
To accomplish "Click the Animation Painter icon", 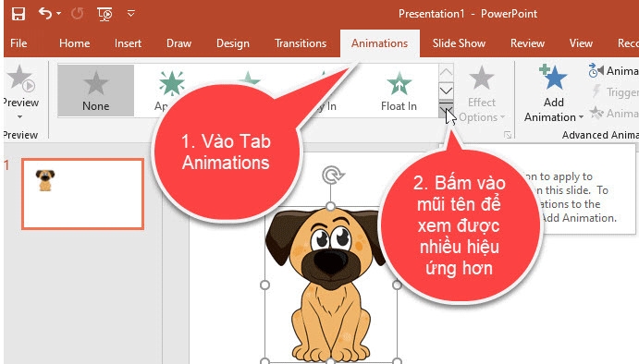I will 596,113.
